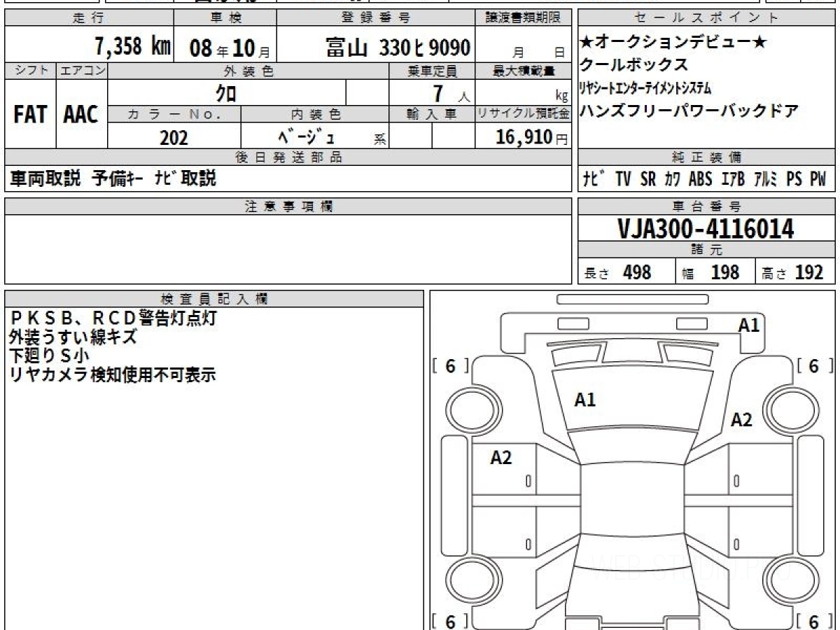Click the リサイクル預託金 header

(524, 114)
